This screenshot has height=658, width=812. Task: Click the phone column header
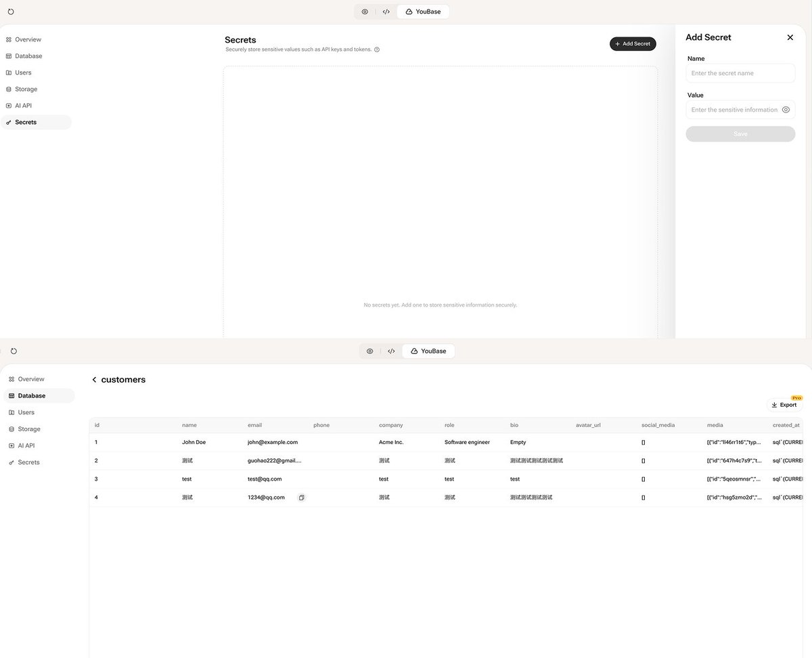321,425
